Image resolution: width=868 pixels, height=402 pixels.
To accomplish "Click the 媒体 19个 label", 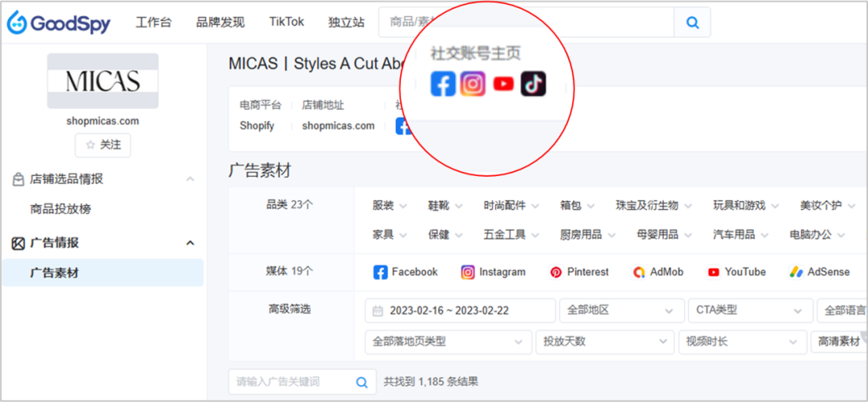I will (289, 271).
